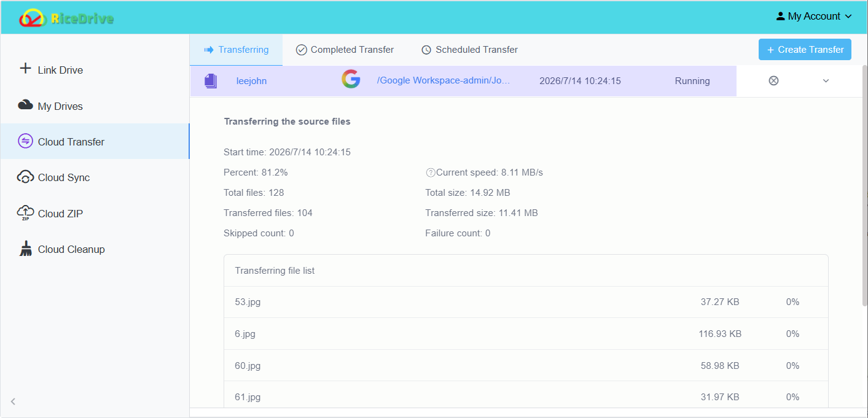This screenshot has height=418, width=868.
Task: Click the 58.98 KB size value
Action: coord(720,366)
